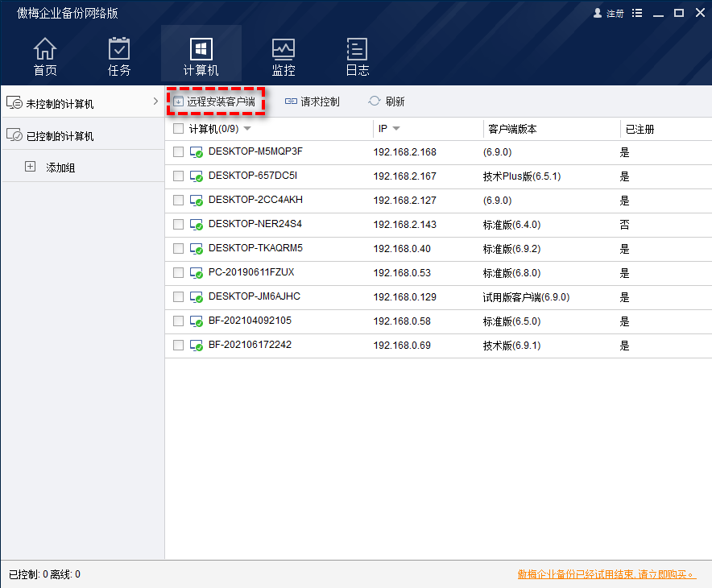Click the 请求控制 button label
Screen dimensions: 712x588
320,101
